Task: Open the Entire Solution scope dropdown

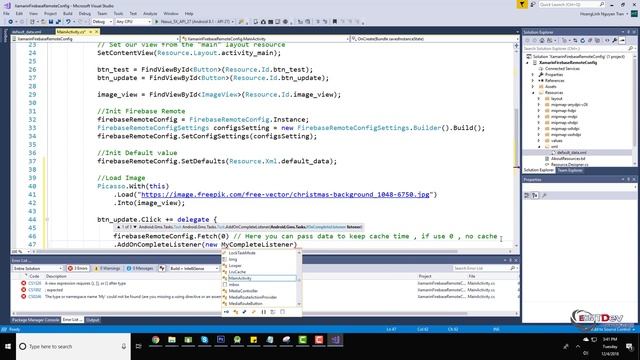Action: (37, 268)
